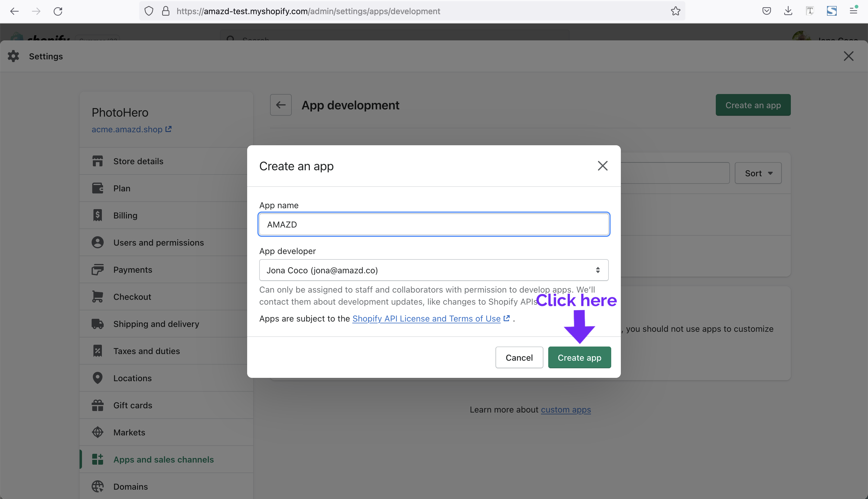Image resolution: width=868 pixels, height=499 pixels.
Task: Select Apps and sales channels
Action: (166, 459)
